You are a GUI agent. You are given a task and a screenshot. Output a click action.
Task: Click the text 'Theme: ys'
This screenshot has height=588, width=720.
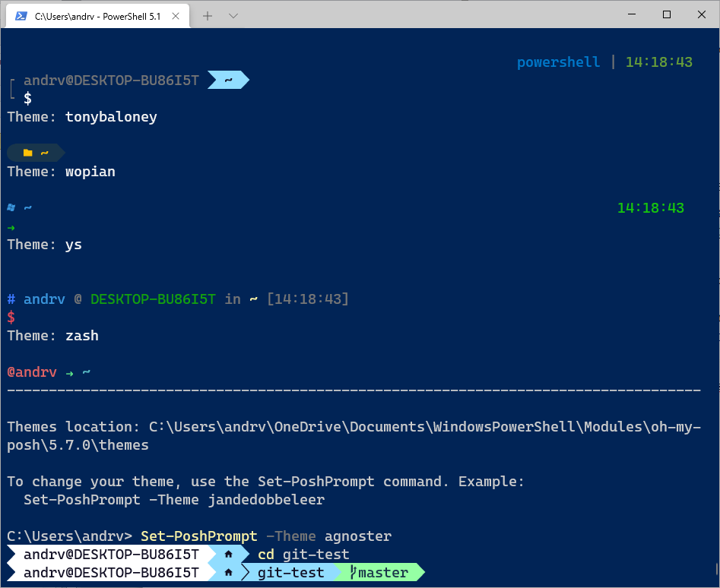tap(45, 245)
